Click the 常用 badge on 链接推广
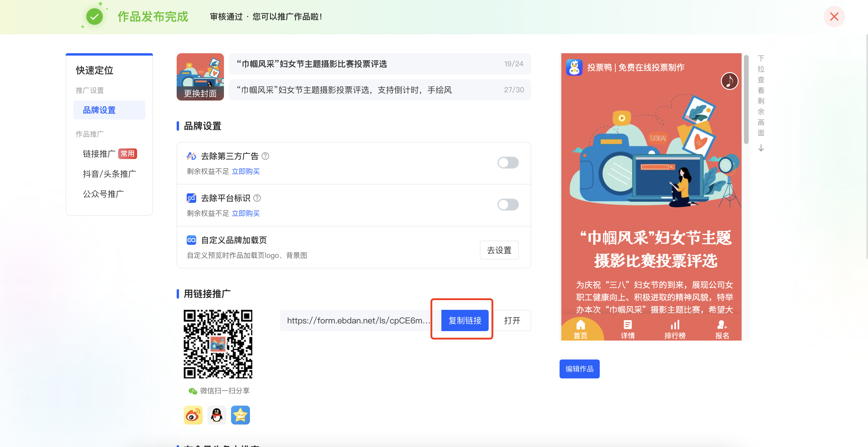 click(127, 154)
